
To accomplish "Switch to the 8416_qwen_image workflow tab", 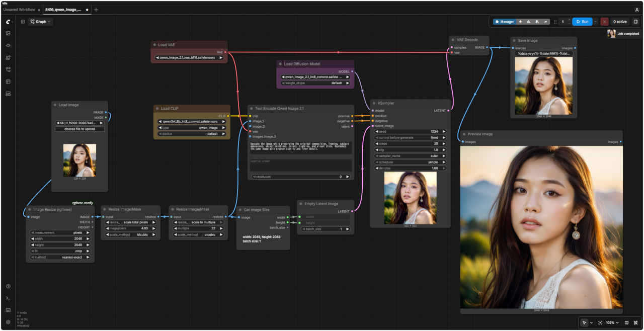I will (66, 10).
